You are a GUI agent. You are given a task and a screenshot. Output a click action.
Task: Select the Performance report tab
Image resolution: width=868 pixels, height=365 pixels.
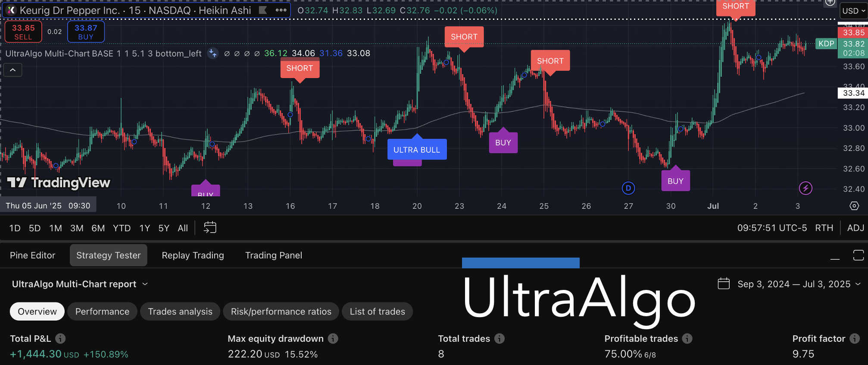(102, 312)
